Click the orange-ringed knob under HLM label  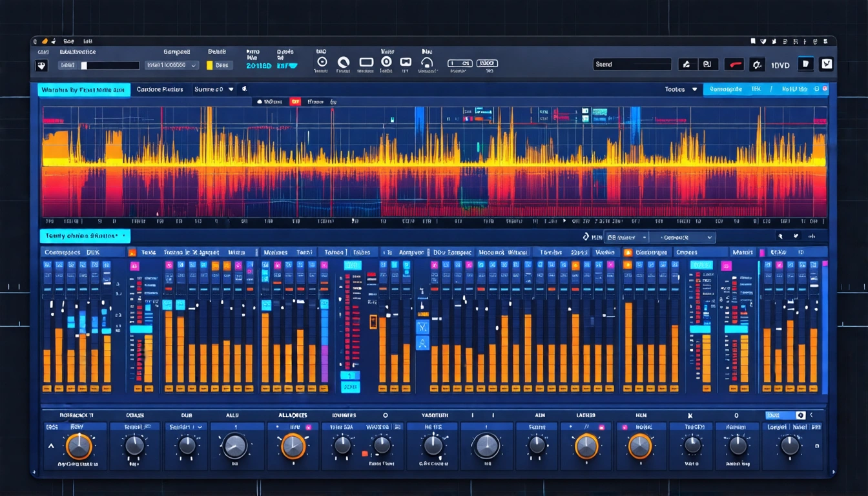[639, 446]
